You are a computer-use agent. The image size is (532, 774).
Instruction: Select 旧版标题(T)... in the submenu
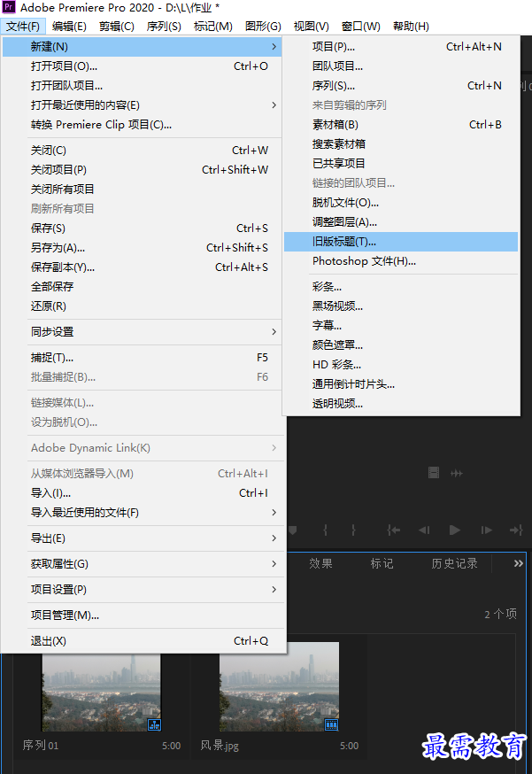[x=401, y=242]
